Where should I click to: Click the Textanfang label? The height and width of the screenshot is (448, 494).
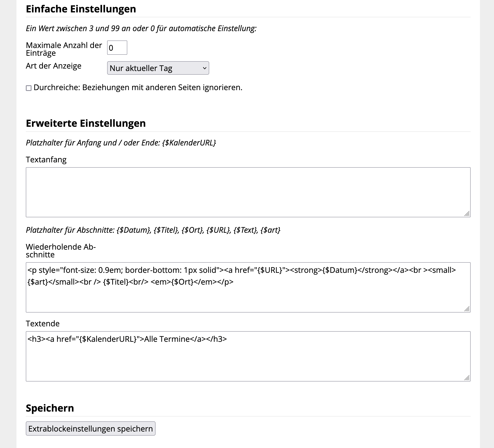(x=46, y=160)
